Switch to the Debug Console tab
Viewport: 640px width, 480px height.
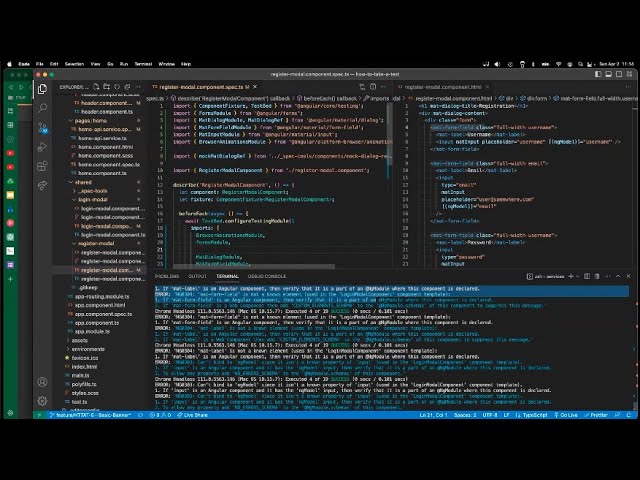(x=267, y=276)
